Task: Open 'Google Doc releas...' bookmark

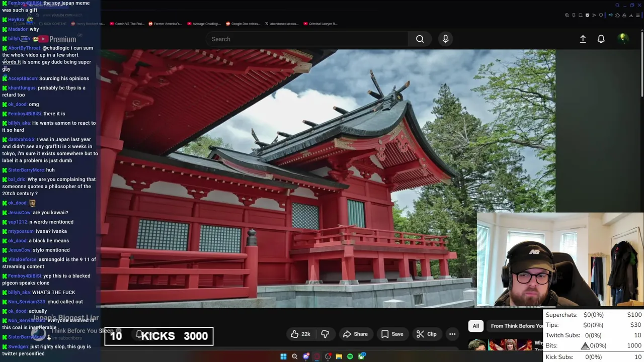Action: coord(243,24)
